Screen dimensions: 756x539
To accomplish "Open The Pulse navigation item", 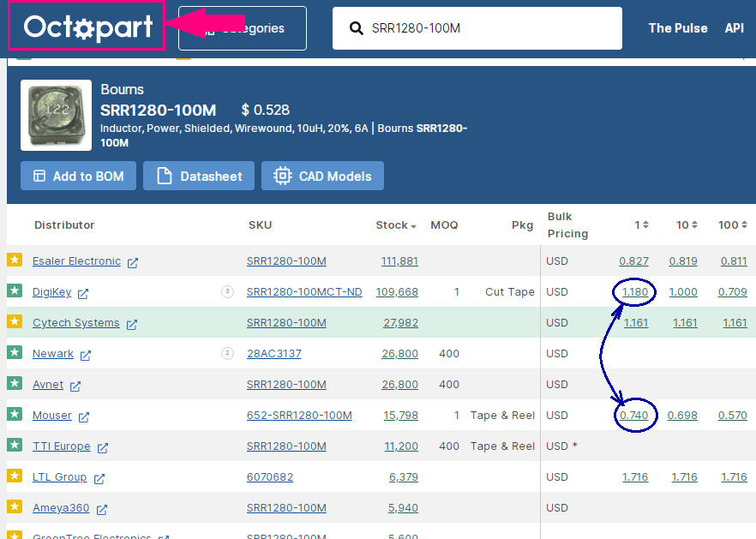I will 678,28.
